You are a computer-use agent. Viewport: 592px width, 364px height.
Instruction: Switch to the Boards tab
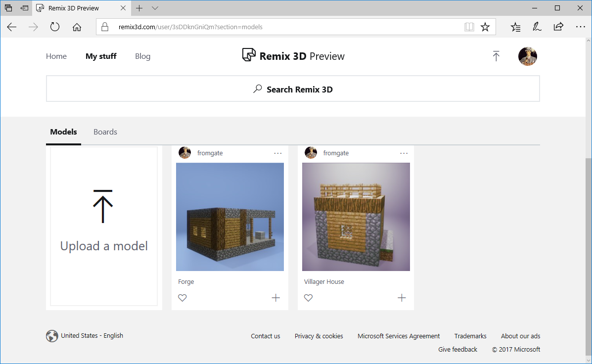(x=105, y=132)
